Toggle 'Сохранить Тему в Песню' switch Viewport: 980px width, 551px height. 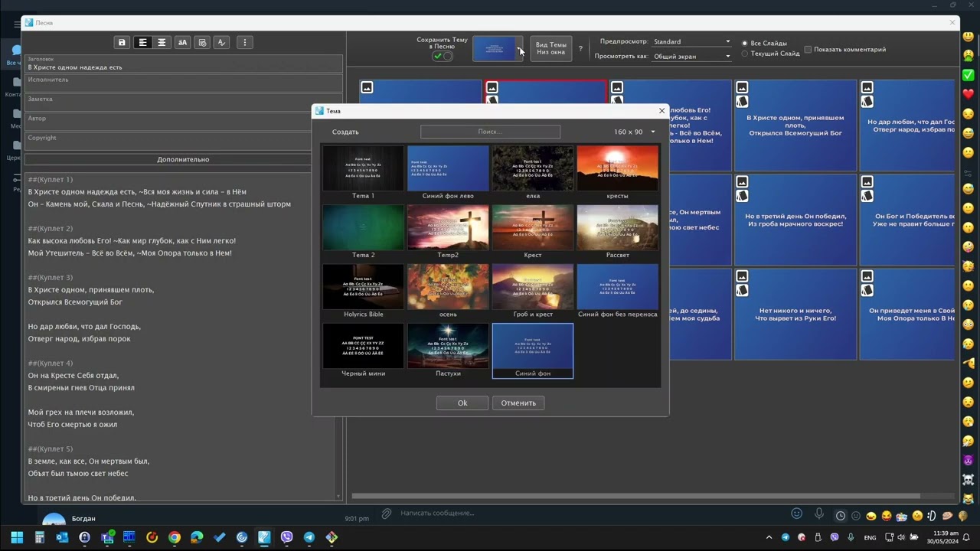(443, 56)
